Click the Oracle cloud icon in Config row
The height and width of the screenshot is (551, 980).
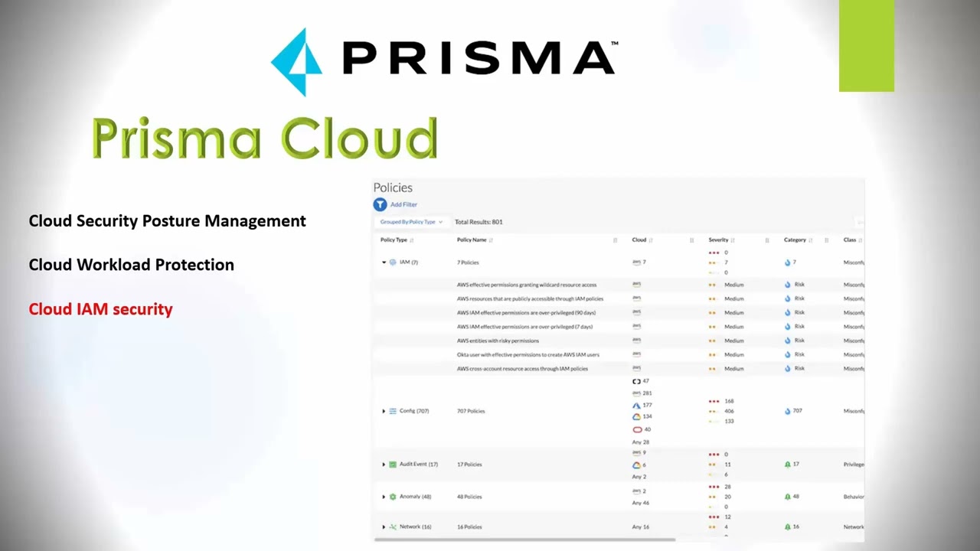pos(636,429)
